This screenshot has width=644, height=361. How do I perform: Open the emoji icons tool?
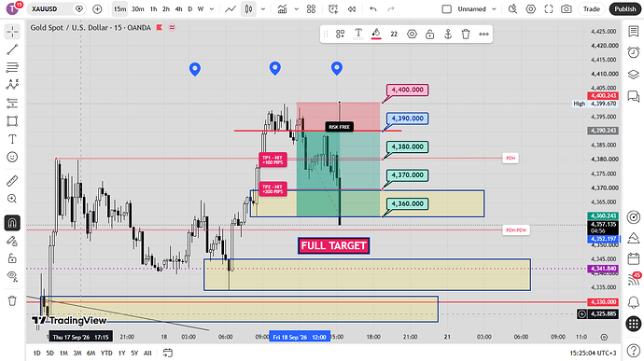click(12, 157)
